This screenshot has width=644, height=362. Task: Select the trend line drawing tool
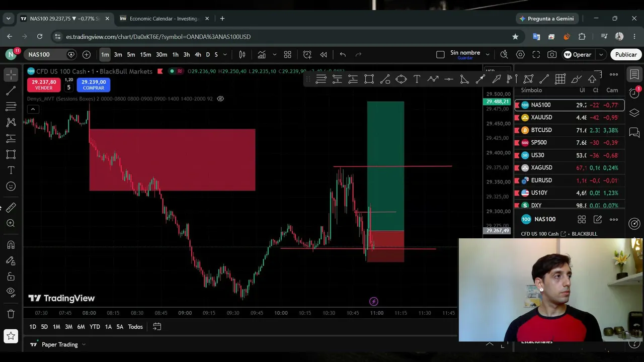pyautogui.click(x=11, y=91)
